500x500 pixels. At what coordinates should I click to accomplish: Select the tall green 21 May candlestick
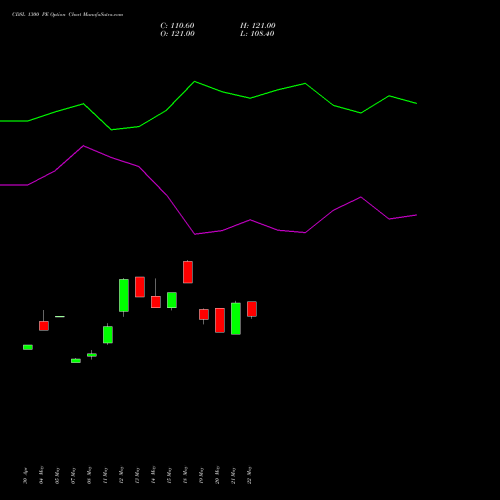[x=236, y=319]
